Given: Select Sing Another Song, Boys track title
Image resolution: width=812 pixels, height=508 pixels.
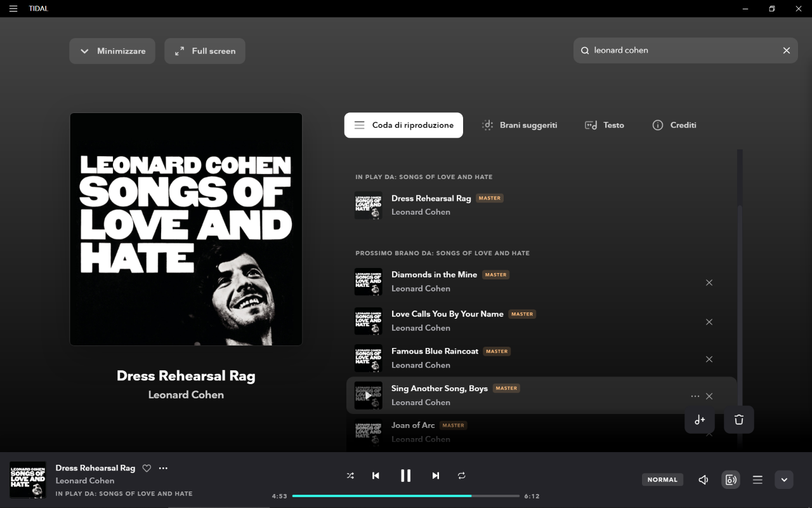Looking at the screenshot, I should [x=440, y=388].
